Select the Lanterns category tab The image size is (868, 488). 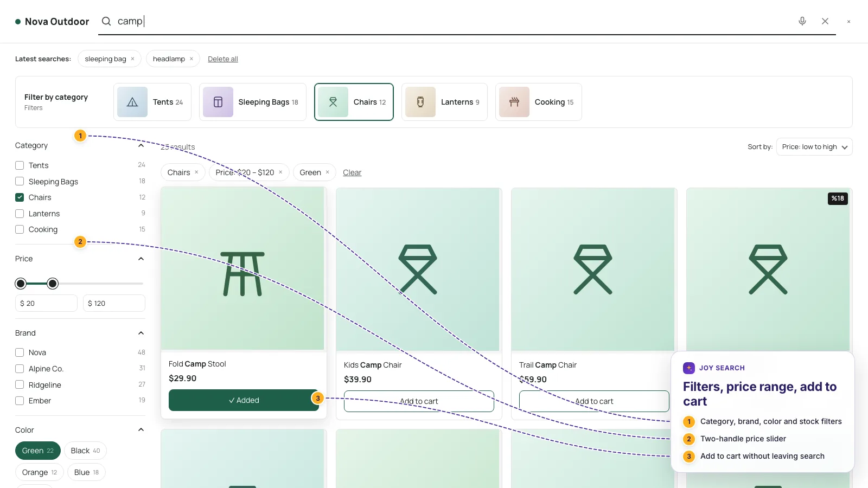click(x=444, y=102)
